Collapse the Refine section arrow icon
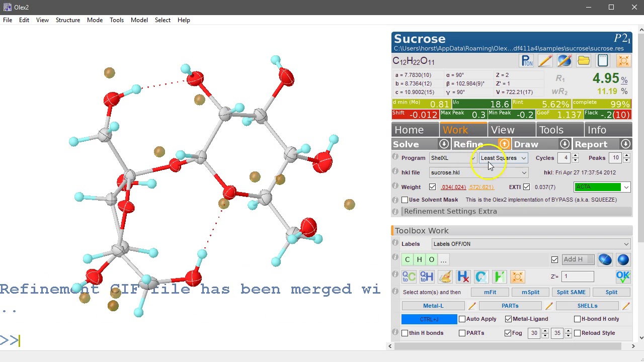The height and width of the screenshot is (362, 644). click(504, 144)
